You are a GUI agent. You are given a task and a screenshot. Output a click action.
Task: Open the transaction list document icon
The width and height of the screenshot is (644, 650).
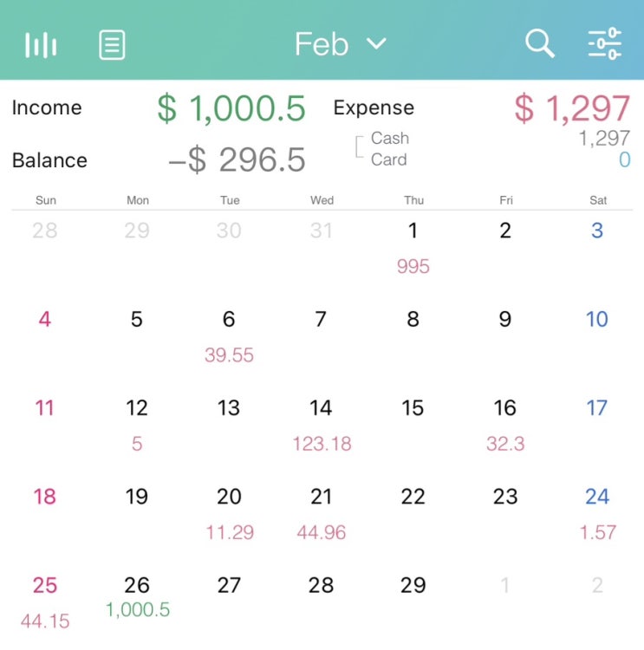click(x=112, y=44)
